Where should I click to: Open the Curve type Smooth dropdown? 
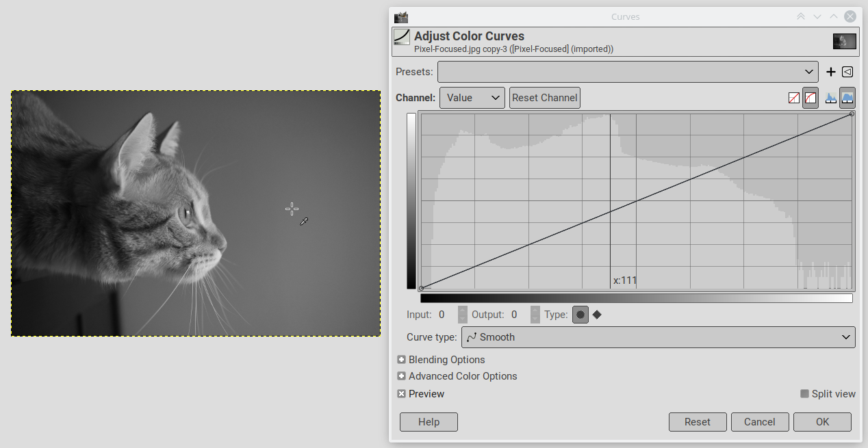pyautogui.click(x=659, y=337)
